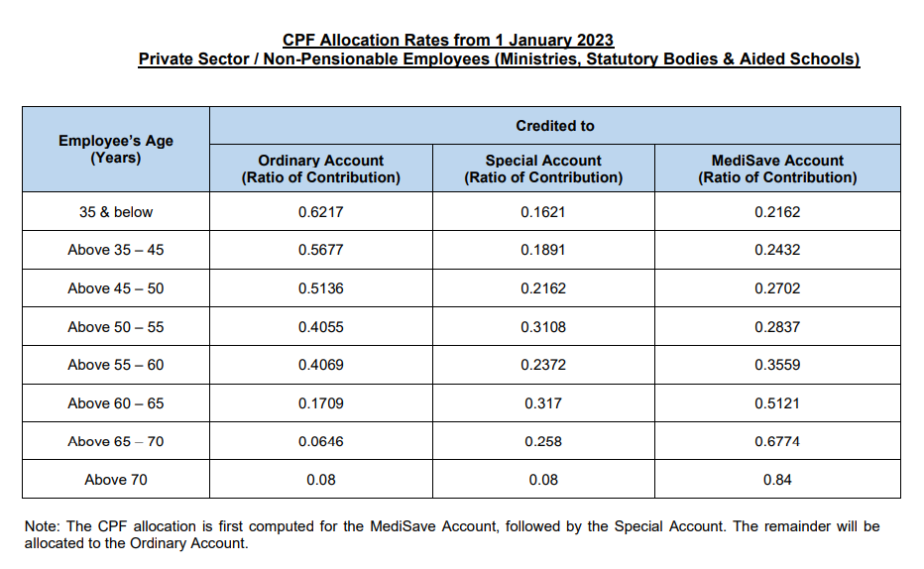Click the Note paragraph below the table
The height and width of the screenshot is (569, 924).
click(452, 534)
